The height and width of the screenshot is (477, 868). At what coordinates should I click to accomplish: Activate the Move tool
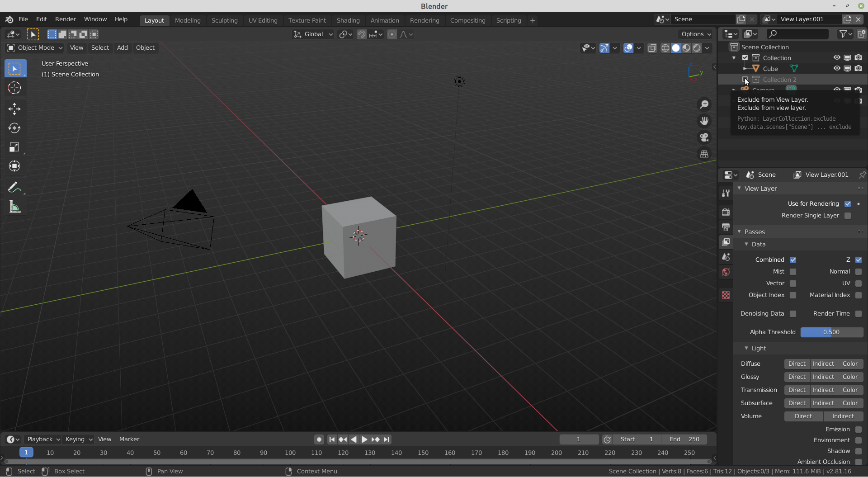(14, 109)
